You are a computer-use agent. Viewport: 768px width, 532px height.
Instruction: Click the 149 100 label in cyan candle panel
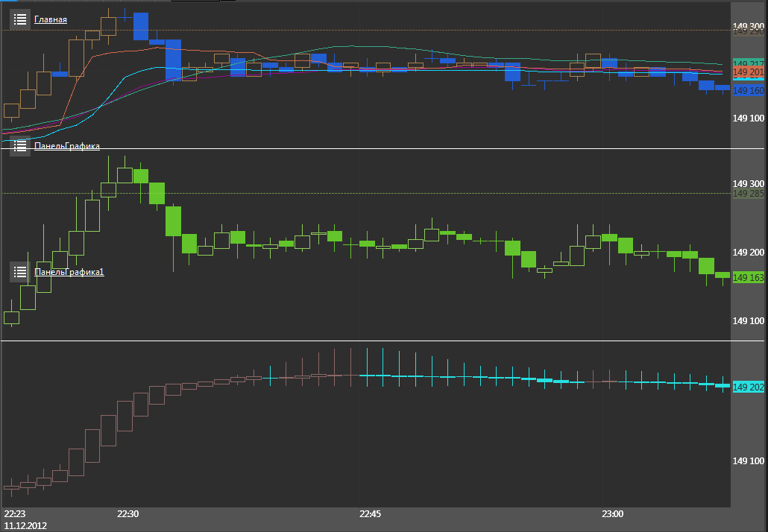[x=749, y=460]
